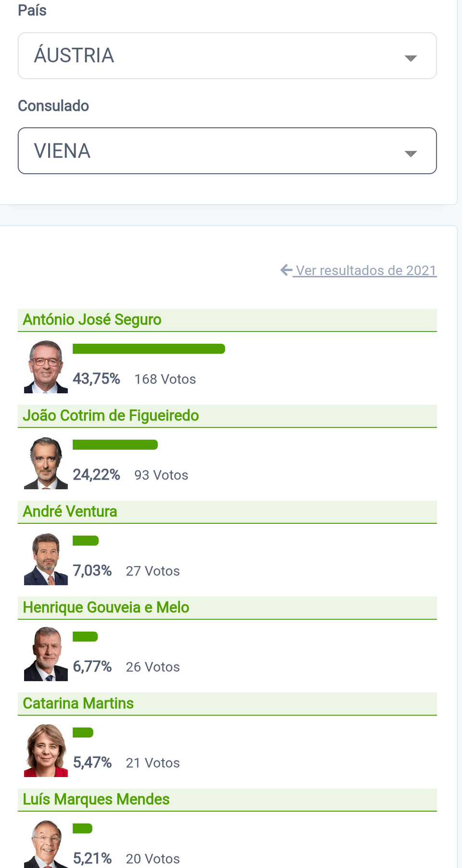The image size is (462, 868).
Task: Click Luís Marques Mendes' portrait
Action: coord(46,844)
